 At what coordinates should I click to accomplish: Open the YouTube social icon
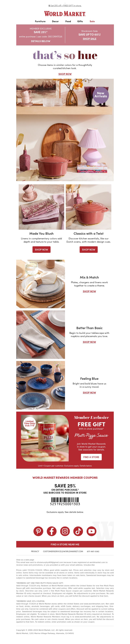[92, 531]
